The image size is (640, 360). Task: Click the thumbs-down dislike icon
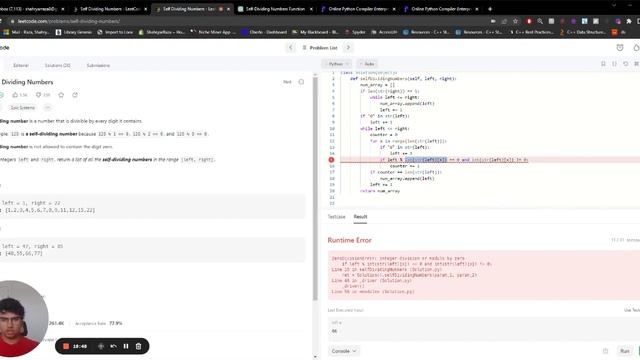38,95
